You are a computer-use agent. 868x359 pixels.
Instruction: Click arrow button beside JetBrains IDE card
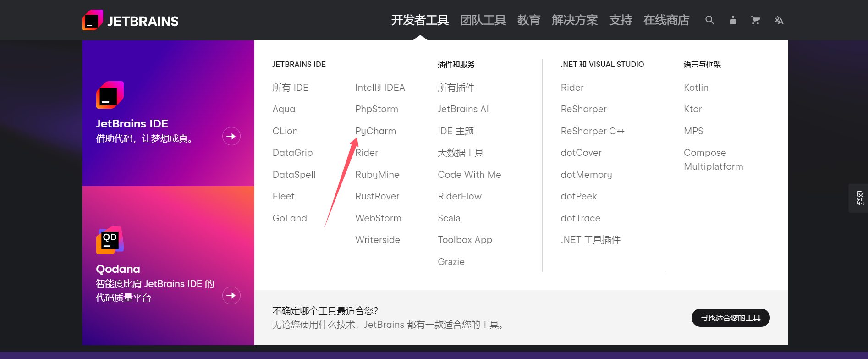[x=231, y=136]
